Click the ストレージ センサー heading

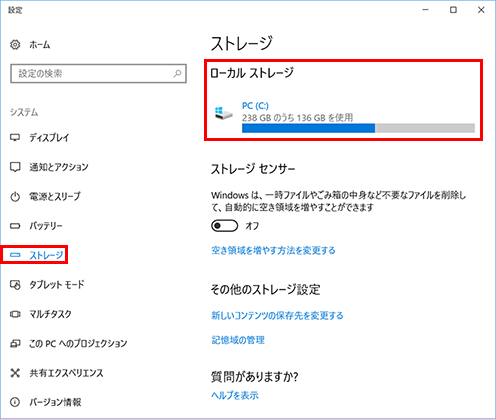click(253, 169)
